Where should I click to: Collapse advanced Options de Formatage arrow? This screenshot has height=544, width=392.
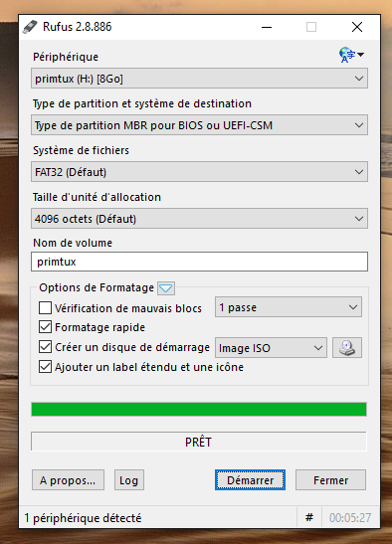coord(166,288)
